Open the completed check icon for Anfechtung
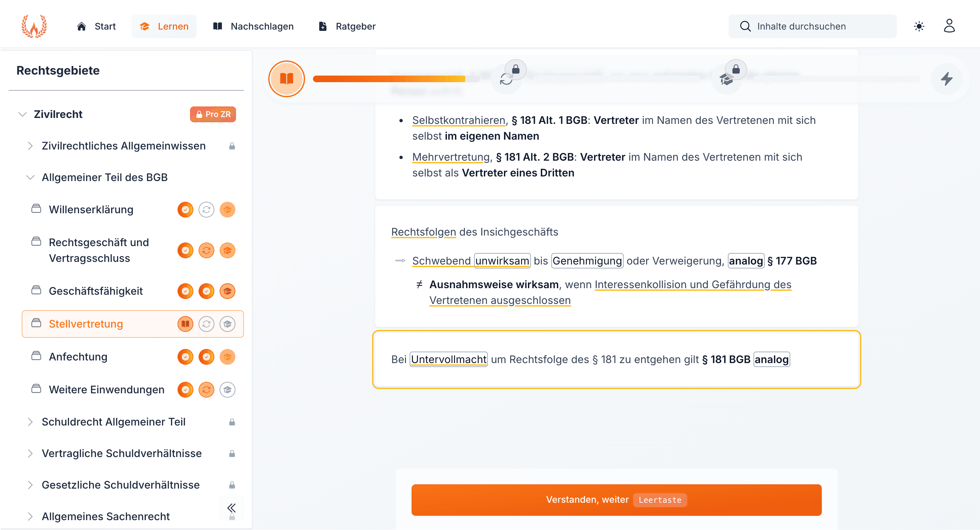This screenshot has width=980, height=530. click(185, 357)
